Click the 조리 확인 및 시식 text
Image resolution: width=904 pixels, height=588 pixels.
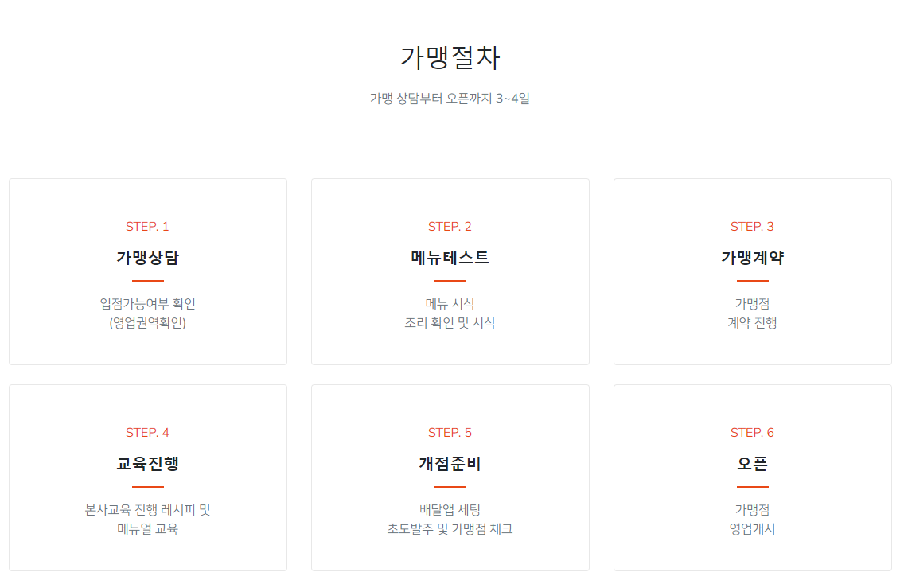pyautogui.click(x=450, y=323)
